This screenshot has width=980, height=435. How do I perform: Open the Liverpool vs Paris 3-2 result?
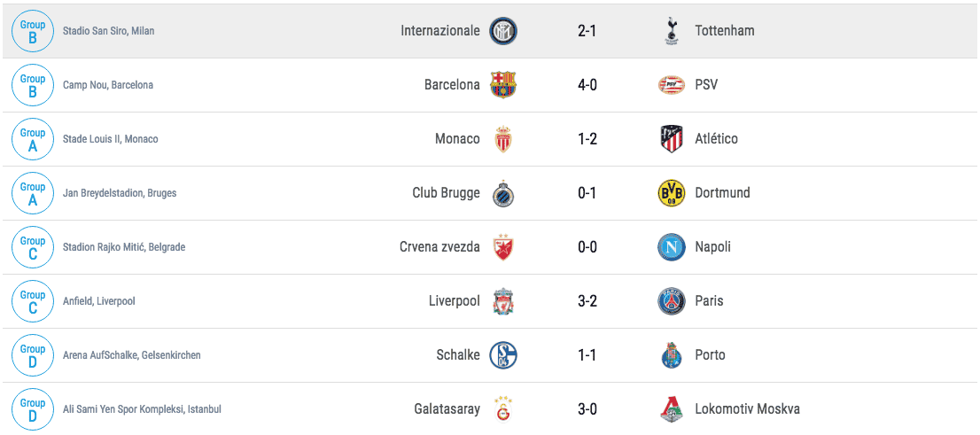587,301
